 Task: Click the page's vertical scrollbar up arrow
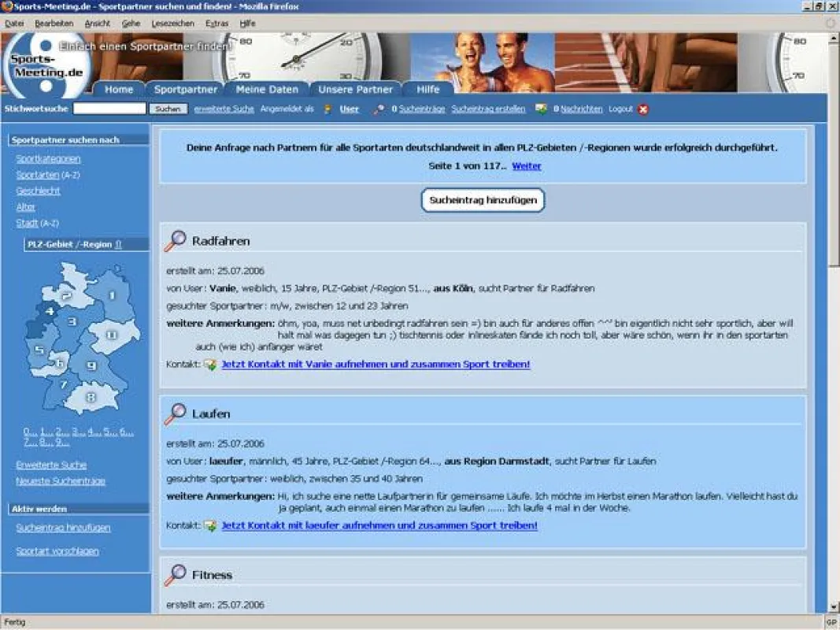pyautogui.click(x=834, y=39)
